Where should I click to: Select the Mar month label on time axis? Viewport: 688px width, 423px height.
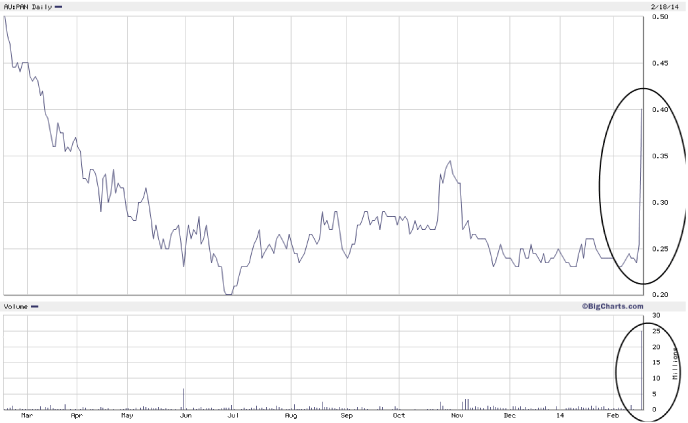pos(26,417)
